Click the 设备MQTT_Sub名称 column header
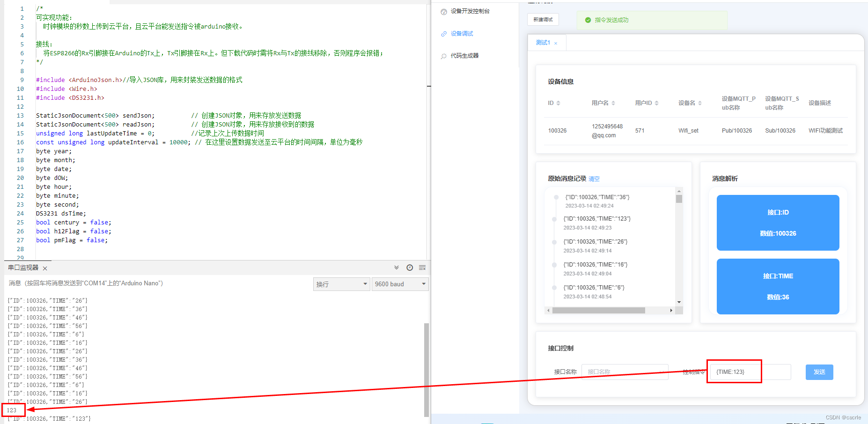Viewport: 868px width, 424px height. [x=782, y=103]
